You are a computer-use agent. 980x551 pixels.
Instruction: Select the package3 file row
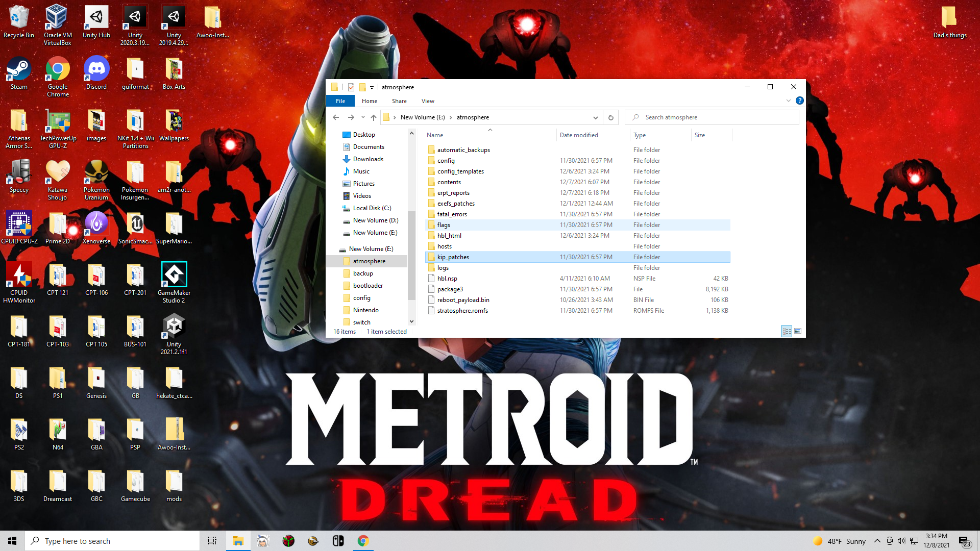tap(577, 289)
